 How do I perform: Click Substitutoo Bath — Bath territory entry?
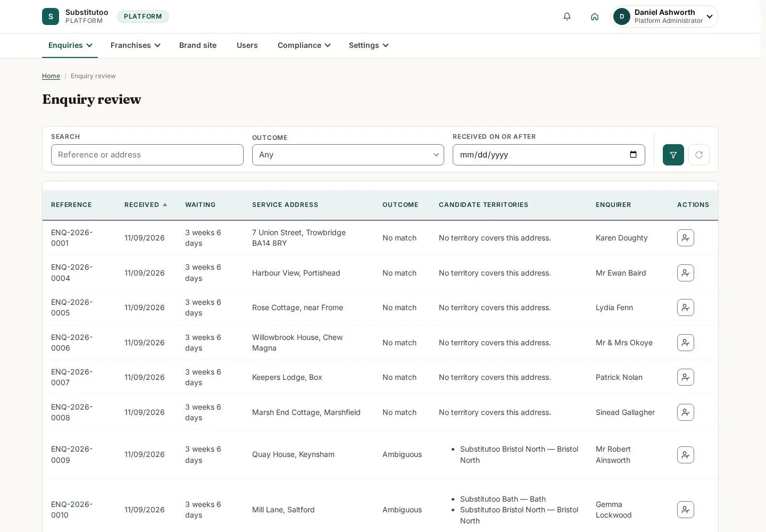point(503,499)
